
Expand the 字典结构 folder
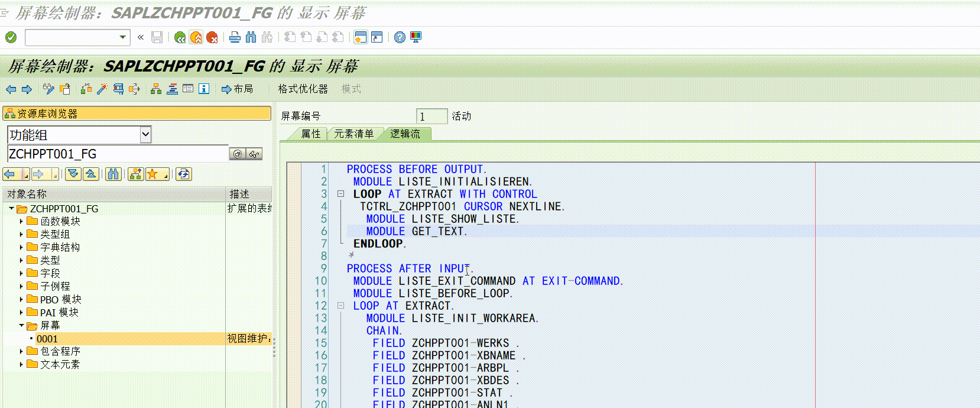tap(21, 248)
